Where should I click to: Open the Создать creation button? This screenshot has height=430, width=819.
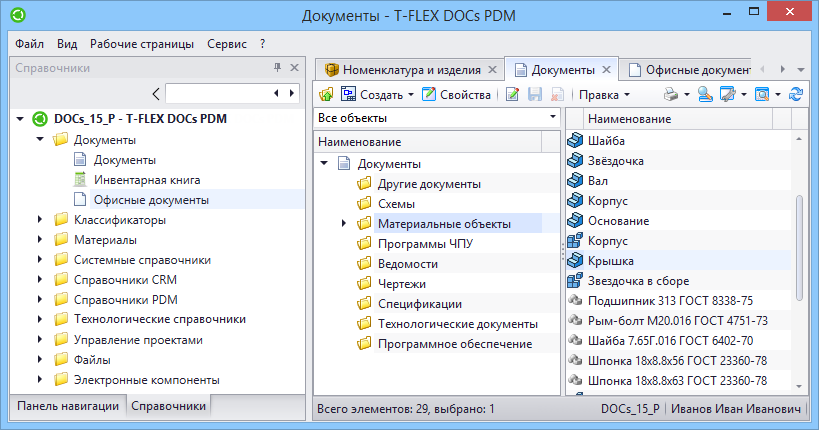click(x=372, y=95)
